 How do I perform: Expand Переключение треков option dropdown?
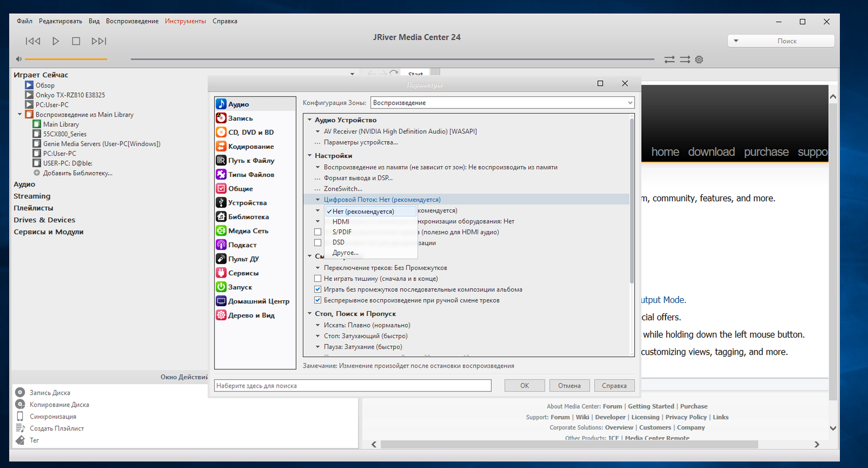(318, 268)
